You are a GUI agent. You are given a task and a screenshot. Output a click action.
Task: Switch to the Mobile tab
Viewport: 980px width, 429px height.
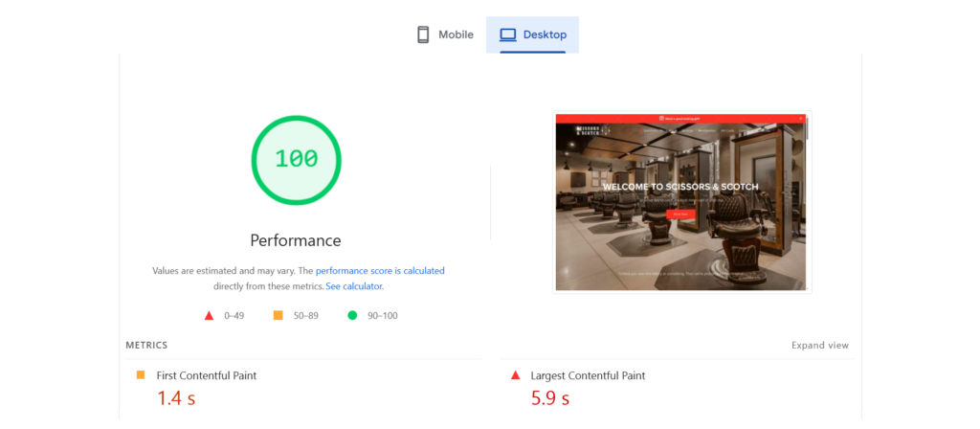(x=446, y=34)
